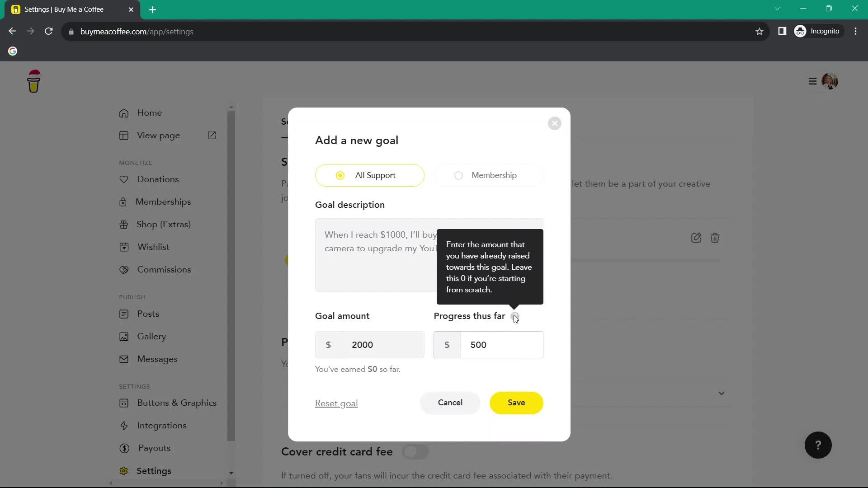Viewport: 868px width, 488px height.
Task: Click the Donations sidebar icon
Action: point(123,179)
